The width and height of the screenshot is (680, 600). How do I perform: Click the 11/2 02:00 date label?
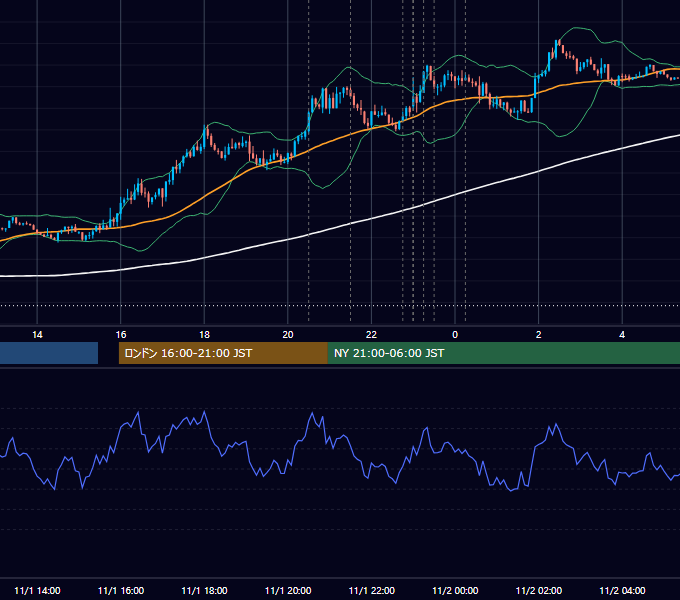point(539,590)
